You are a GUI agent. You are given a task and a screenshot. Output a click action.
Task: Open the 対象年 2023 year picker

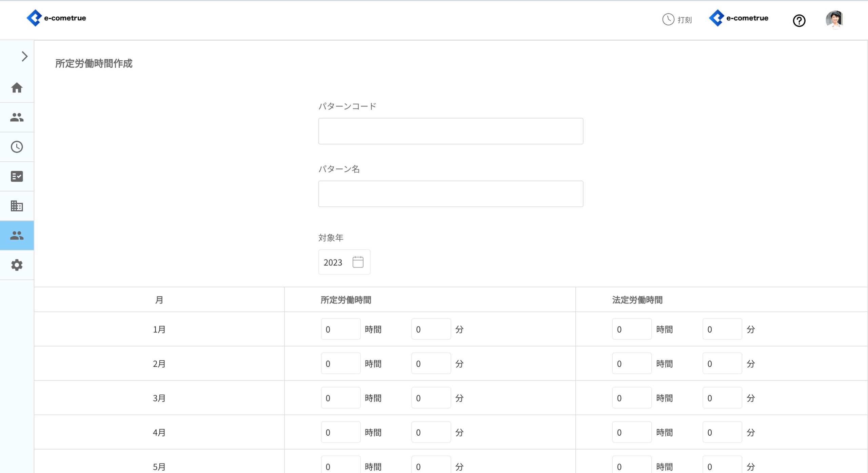pyautogui.click(x=333, y=262)
